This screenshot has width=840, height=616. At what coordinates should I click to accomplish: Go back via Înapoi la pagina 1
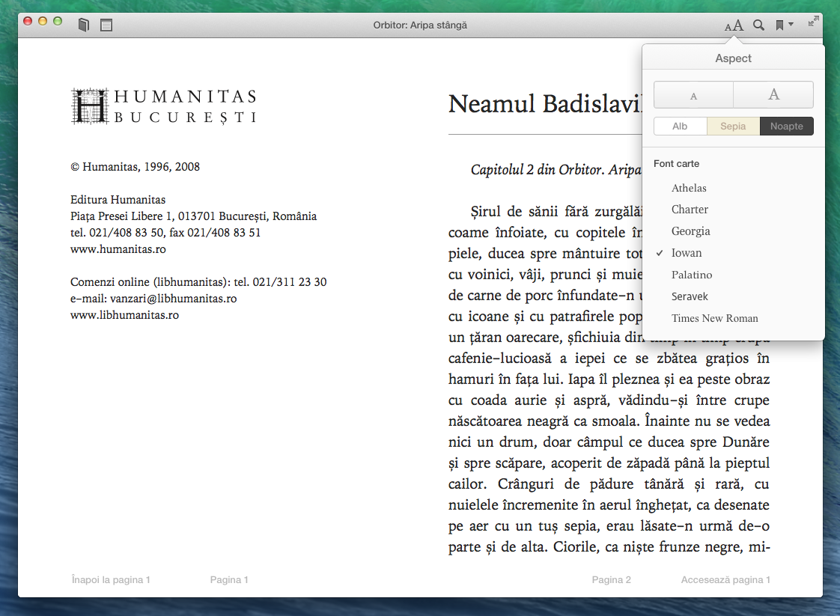(111, 579)
